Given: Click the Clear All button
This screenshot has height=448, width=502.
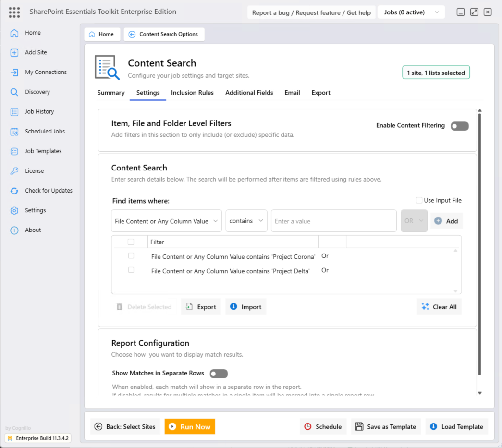Looking at the screenshot, I should tap(439, 307).
